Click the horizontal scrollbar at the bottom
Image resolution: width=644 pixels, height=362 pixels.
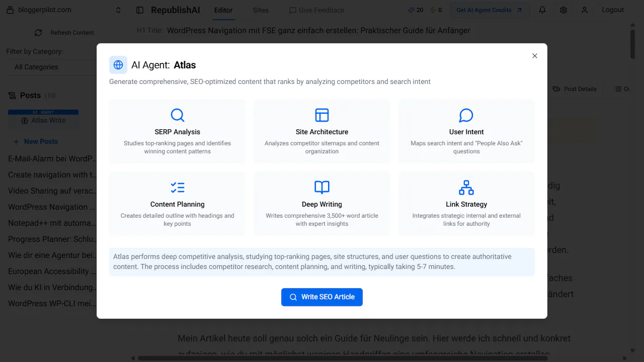(x=342, y=358)
